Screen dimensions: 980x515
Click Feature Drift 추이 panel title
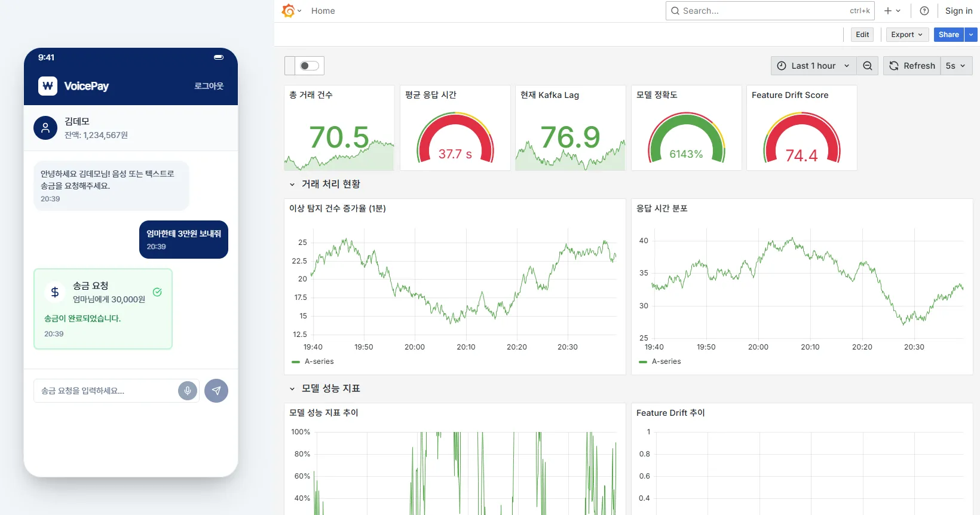click(670, 413)
